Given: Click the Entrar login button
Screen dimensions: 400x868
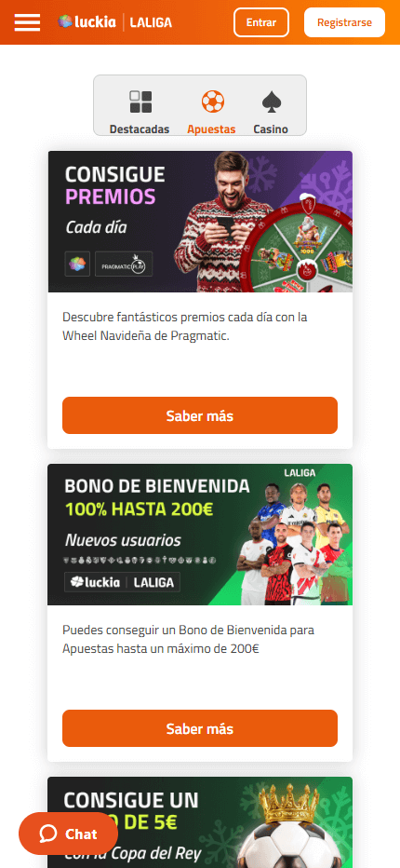Looking at the screenshot, I should pyautogui.click(x=261, y=22).
